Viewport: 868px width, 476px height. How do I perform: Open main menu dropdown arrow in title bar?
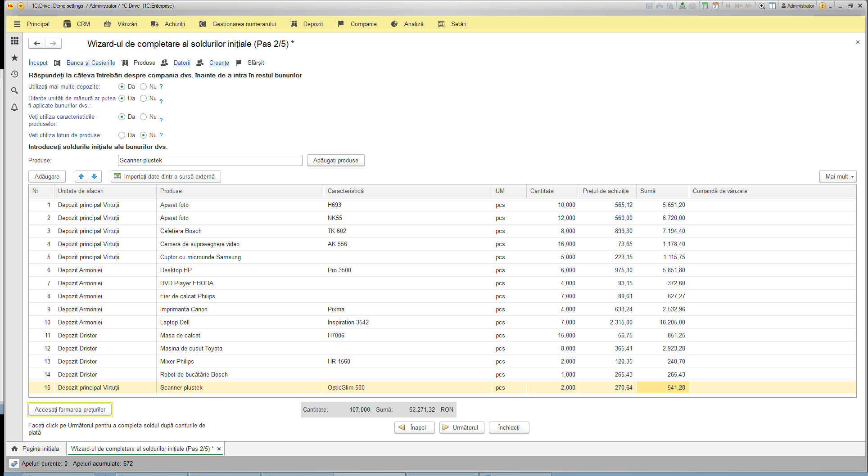tap(20, 6)
